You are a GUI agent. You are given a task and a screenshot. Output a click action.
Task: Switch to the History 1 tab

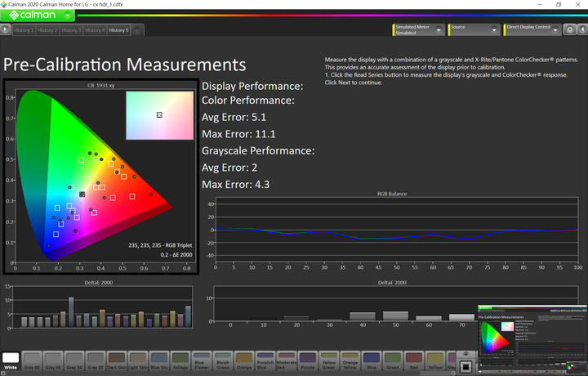click(x=24, y=30)
